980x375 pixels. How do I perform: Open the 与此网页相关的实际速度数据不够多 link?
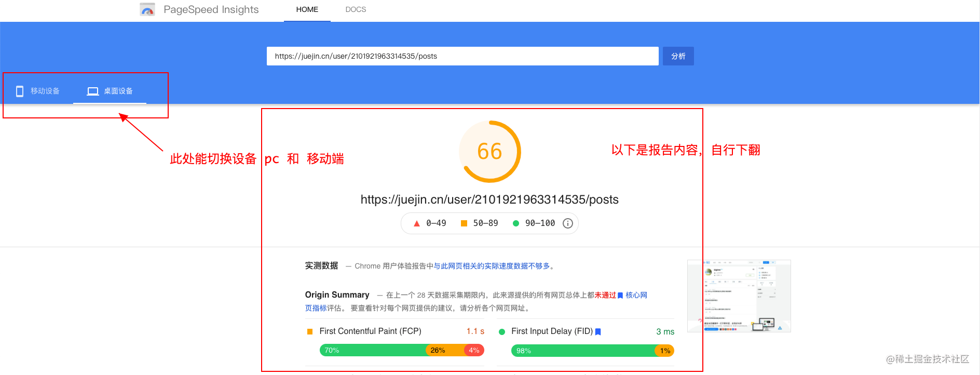492,266
